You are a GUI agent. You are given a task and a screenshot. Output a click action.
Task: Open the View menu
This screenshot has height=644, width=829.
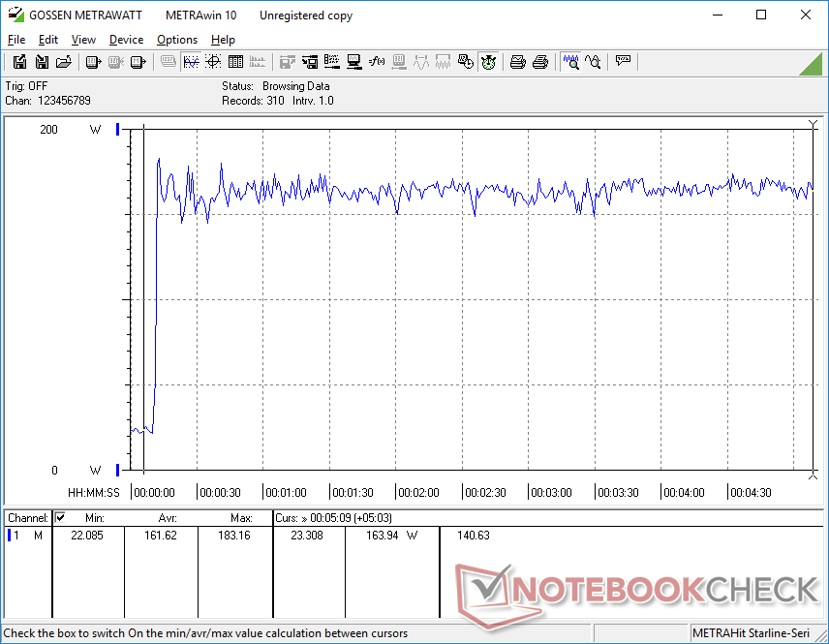(83, 40)
